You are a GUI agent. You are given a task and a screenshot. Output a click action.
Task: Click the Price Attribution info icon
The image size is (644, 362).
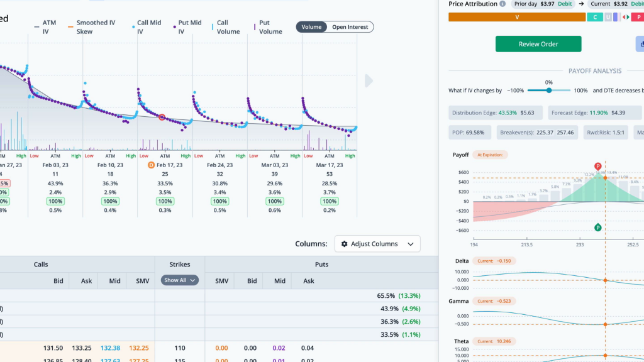(x=502, y=4)
